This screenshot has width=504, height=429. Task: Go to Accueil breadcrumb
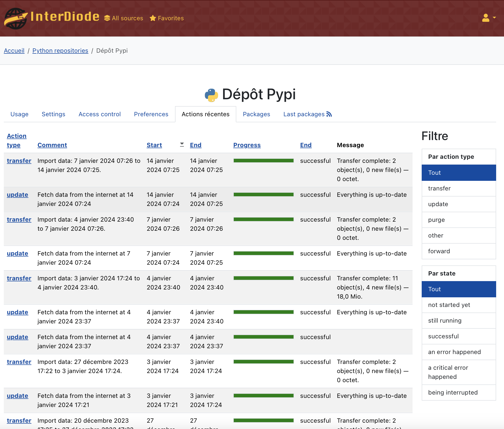(14, 51)
